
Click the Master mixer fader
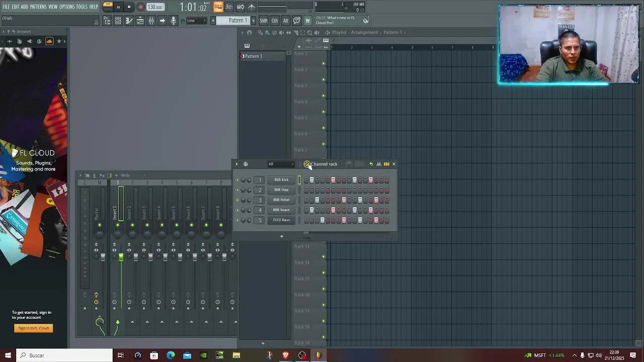[x=103, y=257]
